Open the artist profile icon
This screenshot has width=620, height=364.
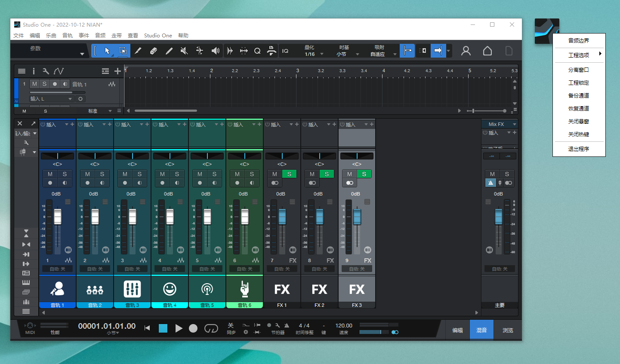(466, 51)
